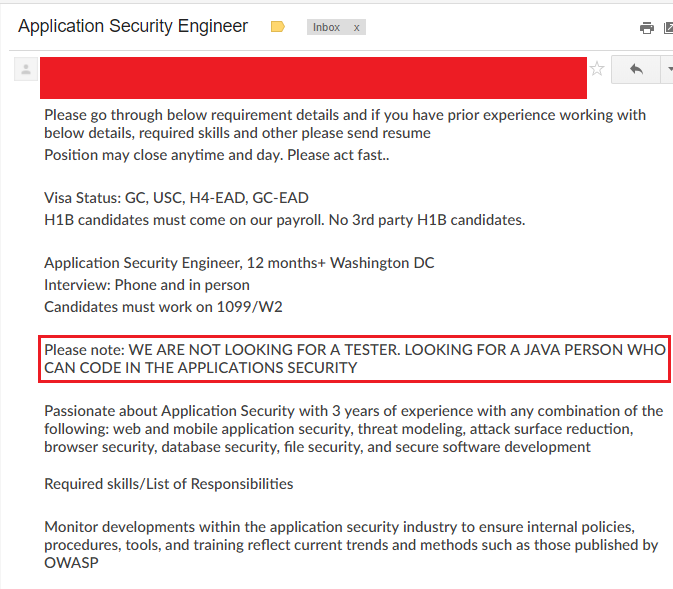The image size is (673, 589).
Task: Click the word OWASP
Action: click(71, 563)
